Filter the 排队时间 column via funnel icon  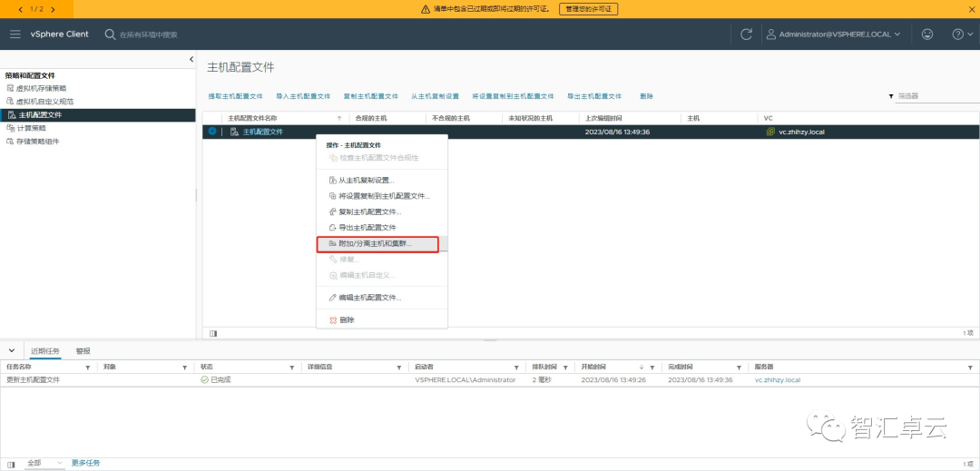click(x=565, y=368)
